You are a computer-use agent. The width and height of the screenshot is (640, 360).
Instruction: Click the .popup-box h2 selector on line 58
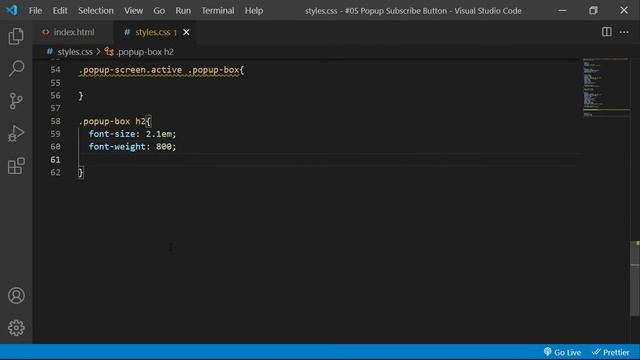coord(112,121)
